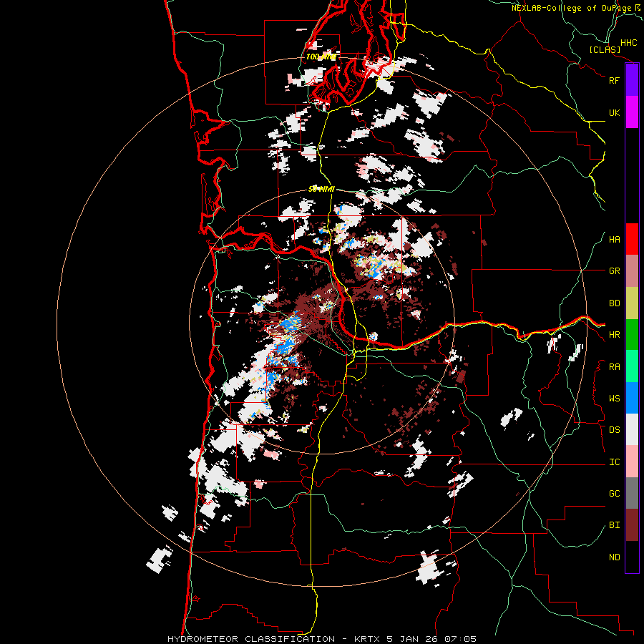Click the BI brown legend swatch
The height and width of the screenshot is (644, 644).
coord(632,525)
